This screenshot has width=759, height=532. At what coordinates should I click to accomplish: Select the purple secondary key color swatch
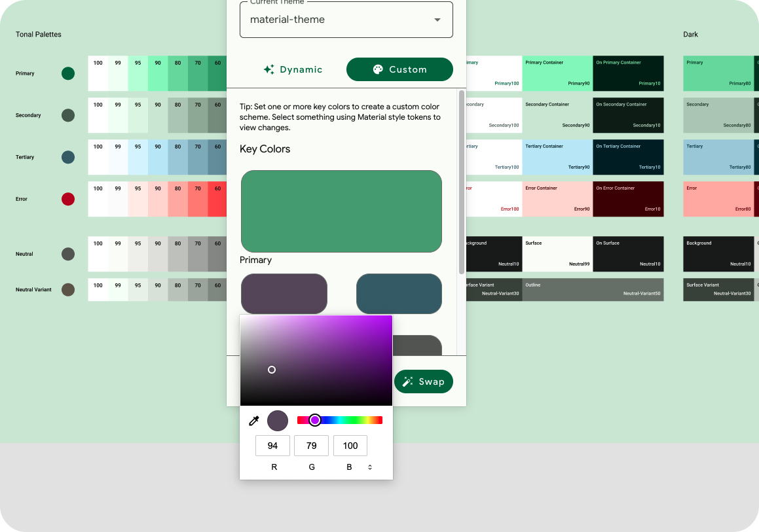coord(284,294)
